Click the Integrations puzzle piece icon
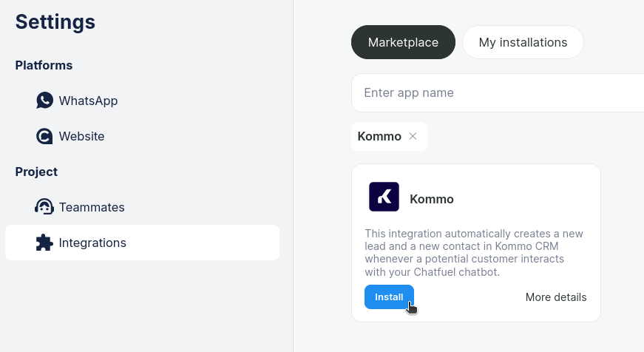The width and height of the screenshot is (644, 352). point(44,243)
